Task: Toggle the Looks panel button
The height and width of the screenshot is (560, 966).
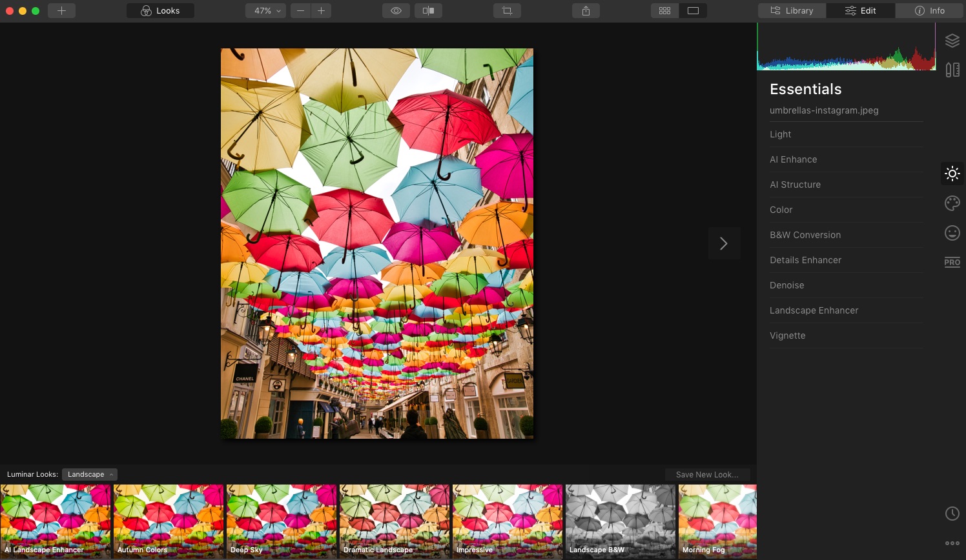Action: point(160,11)
